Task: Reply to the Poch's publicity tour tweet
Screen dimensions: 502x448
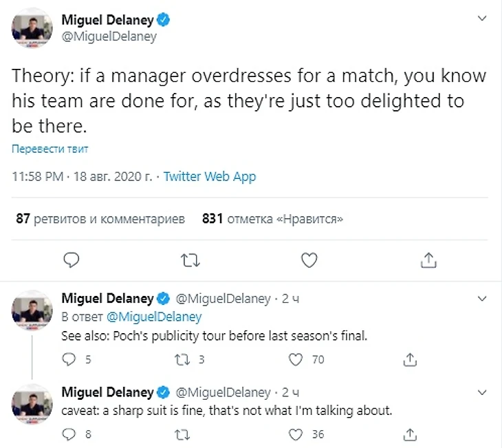Action: pos(69,359)
